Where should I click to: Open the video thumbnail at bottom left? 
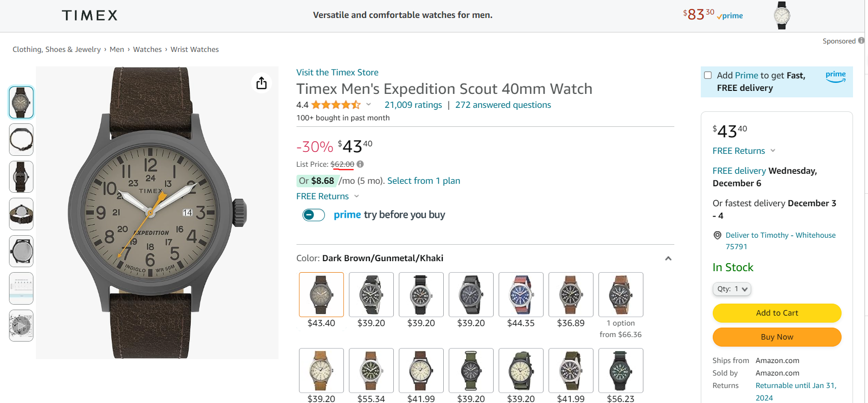(21, 326)
